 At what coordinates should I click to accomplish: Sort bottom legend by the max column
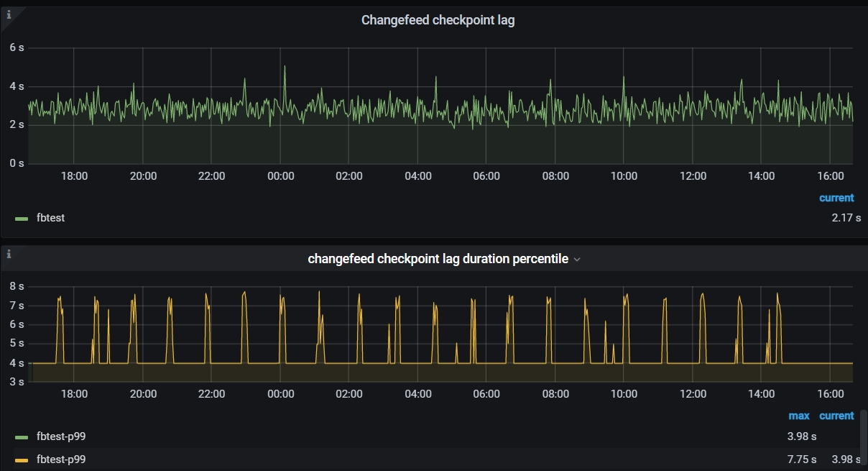pos(798,416)
